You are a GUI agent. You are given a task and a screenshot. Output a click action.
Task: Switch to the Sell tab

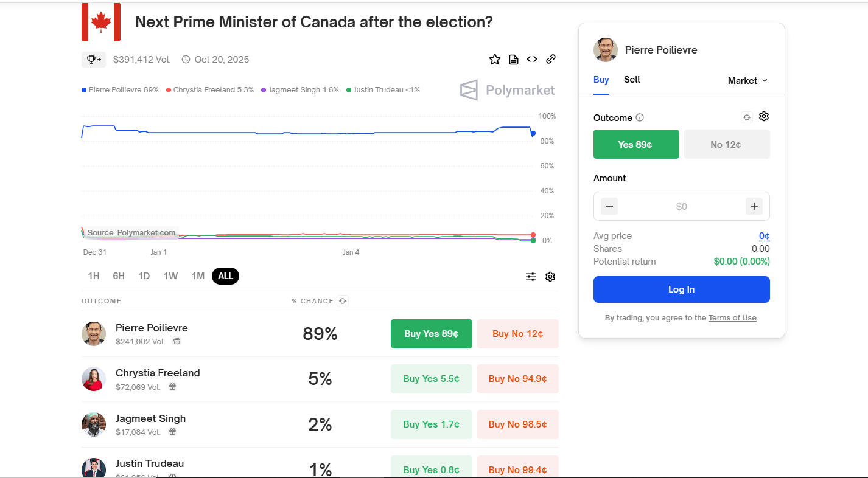click(x=632, y=80)
